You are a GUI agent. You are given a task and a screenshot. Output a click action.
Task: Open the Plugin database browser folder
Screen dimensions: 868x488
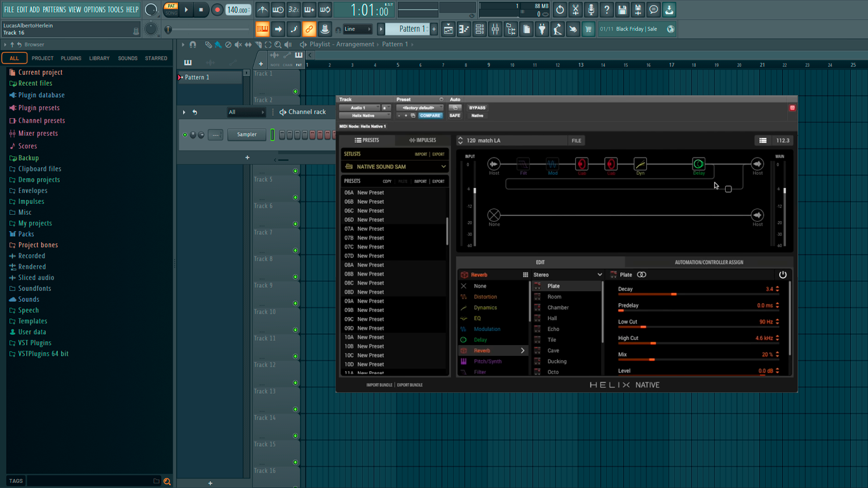(x=41, y=95)
